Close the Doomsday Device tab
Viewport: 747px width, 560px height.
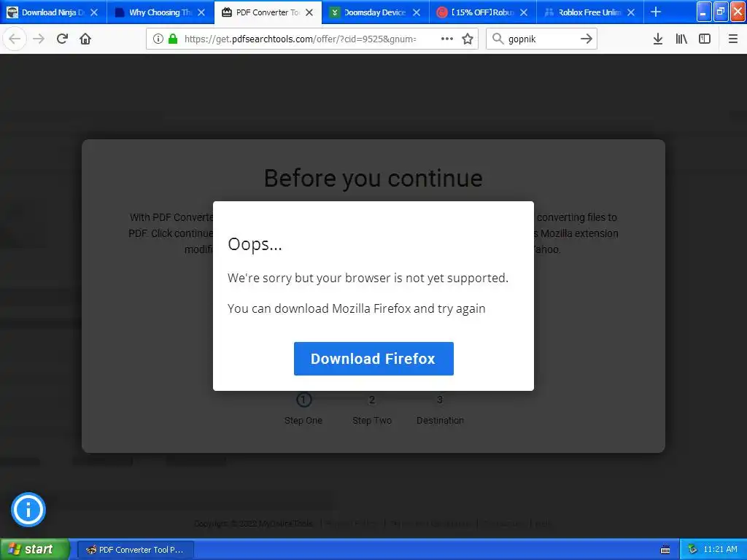pyautogui.click(x=417, y=12)
